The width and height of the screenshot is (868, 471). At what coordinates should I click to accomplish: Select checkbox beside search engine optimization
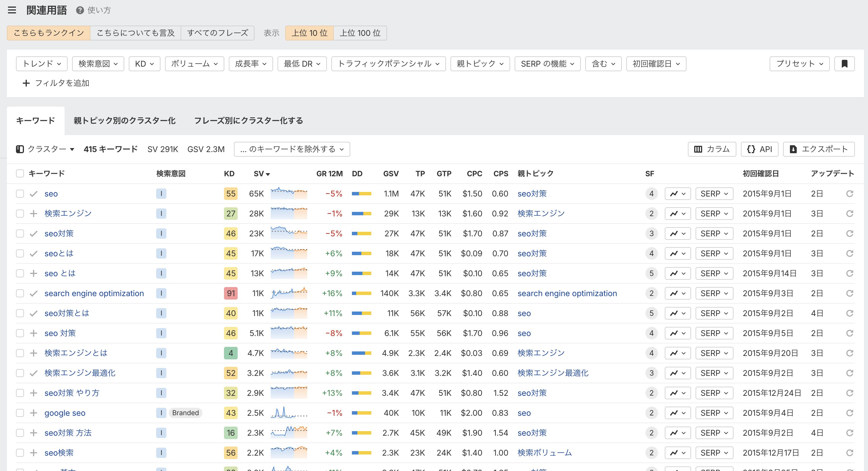click(20, 293)
